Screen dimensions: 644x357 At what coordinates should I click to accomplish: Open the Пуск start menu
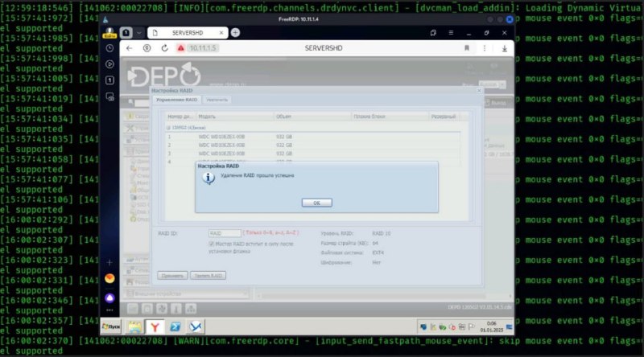tap(111, 326)
